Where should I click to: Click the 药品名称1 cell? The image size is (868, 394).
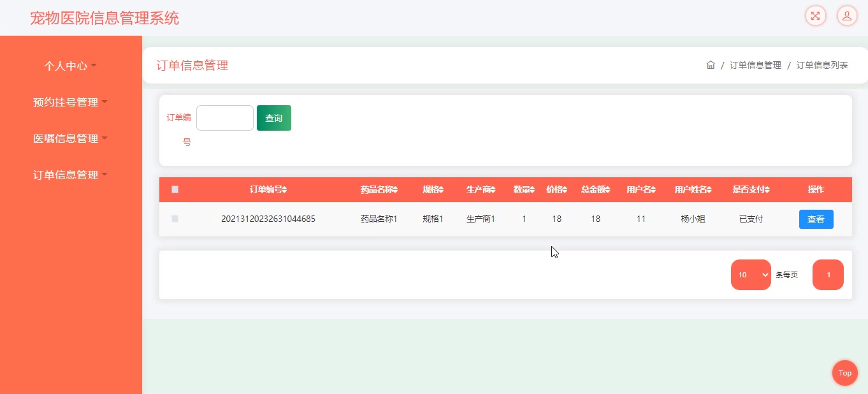(x=379, y=219)
